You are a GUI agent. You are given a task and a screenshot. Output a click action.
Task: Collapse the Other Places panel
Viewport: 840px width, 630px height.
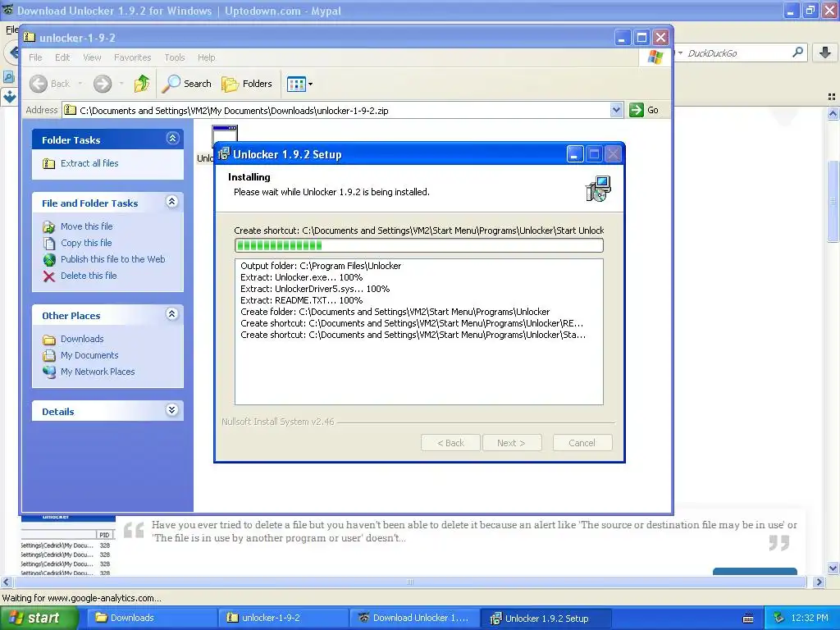(172, 314)
